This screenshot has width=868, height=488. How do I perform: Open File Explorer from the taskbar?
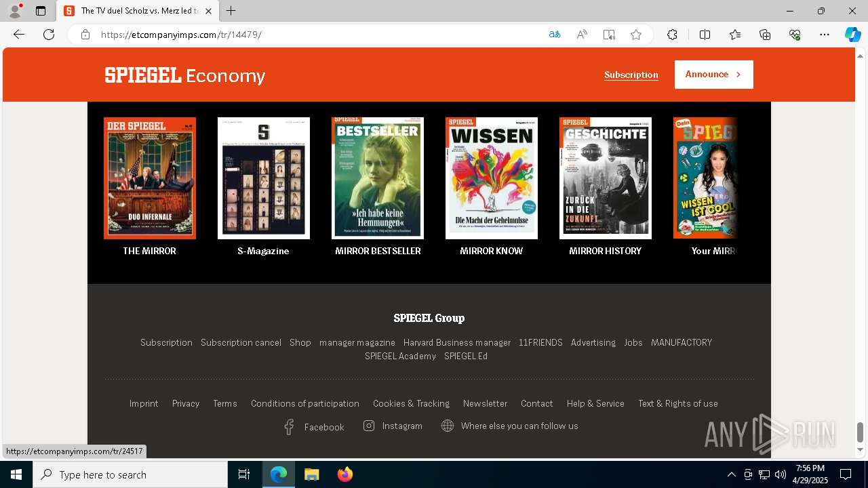(x=312, y=474)
